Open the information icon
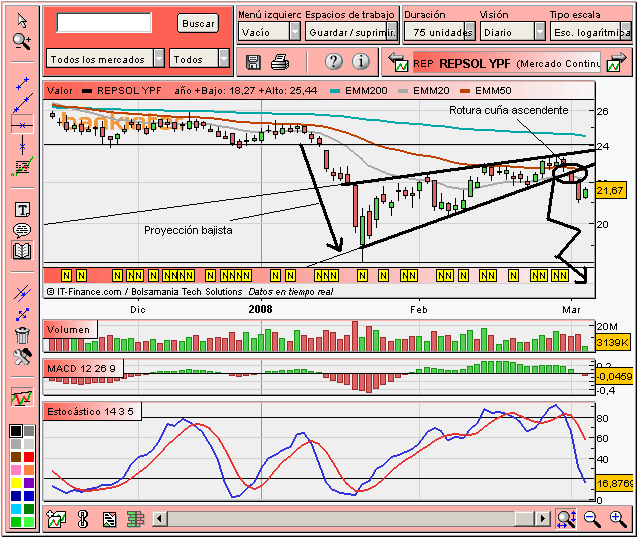The width and height of the screenshot is (639, 539). [361, 62]
